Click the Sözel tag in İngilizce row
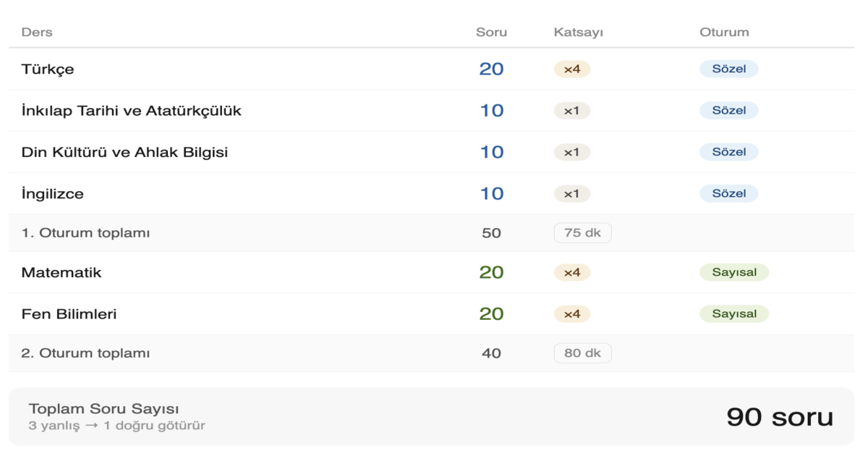The width and height of the screenshot is (868, 456). 728,194
